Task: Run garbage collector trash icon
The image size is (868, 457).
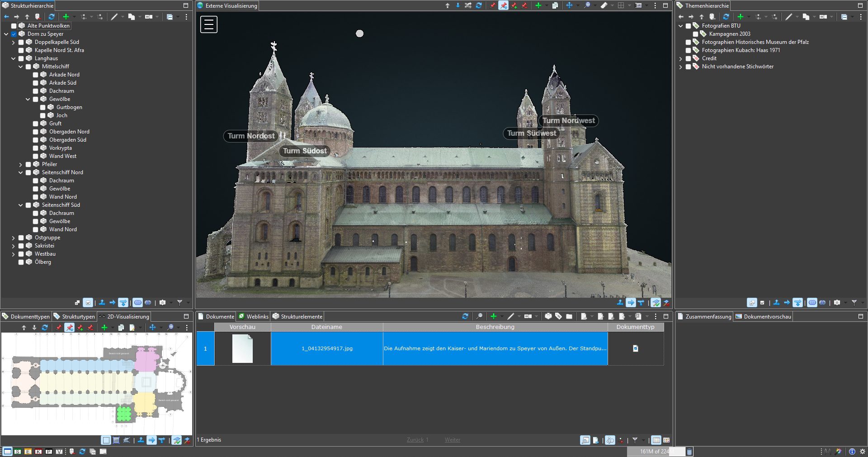Action: tap(689, 452)
